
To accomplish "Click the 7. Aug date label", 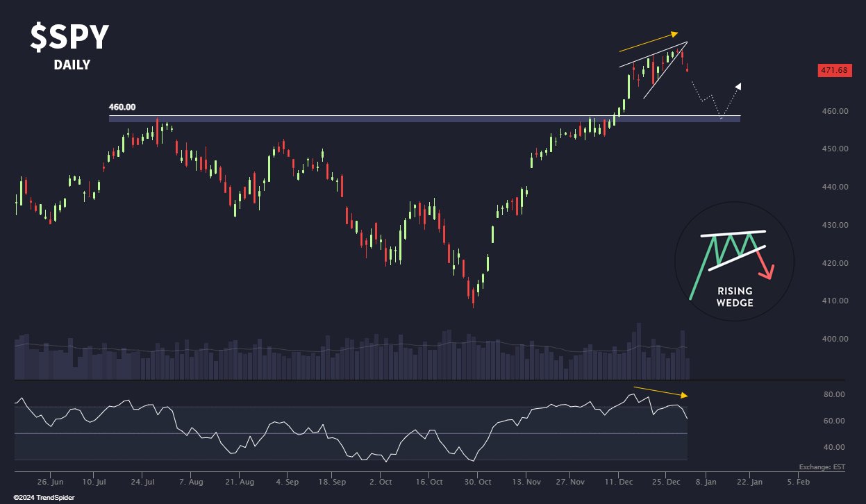I will coord(192,481).
